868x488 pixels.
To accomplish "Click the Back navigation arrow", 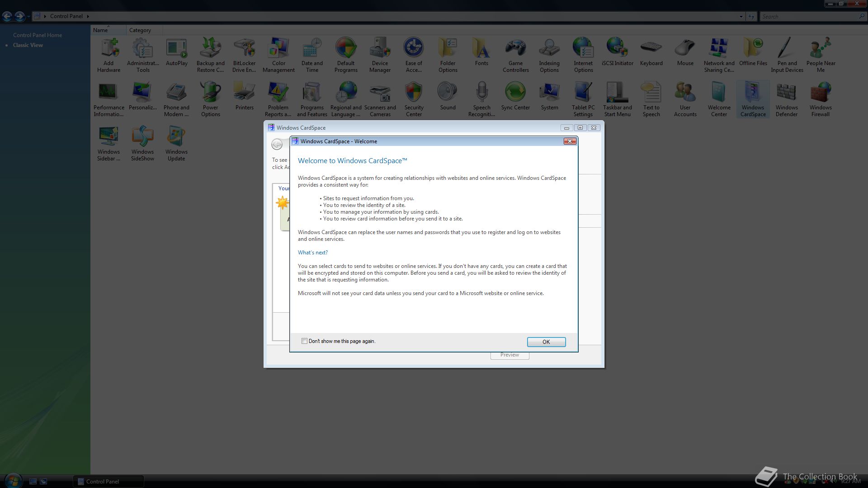I will (x=7, y=16).
